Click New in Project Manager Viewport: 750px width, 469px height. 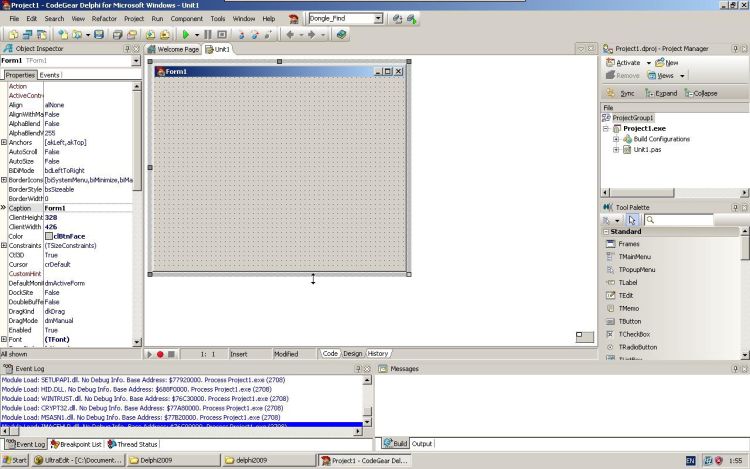[x=667, y=63]
